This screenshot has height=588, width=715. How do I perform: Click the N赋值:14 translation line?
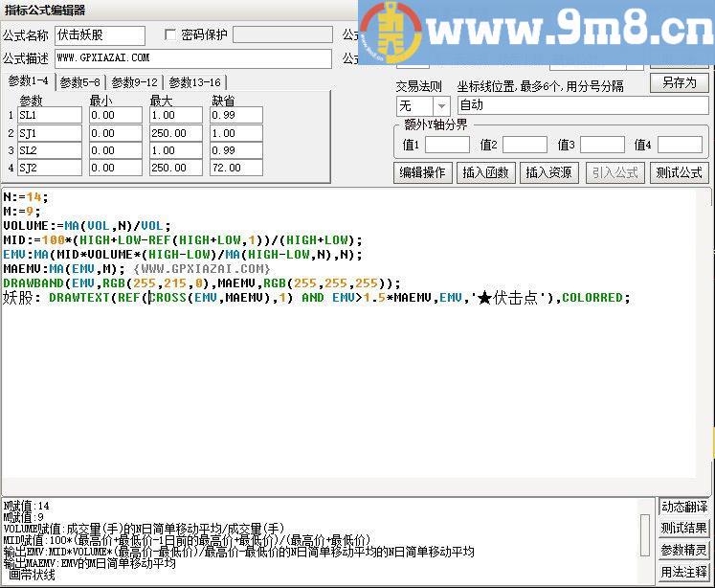27,506
